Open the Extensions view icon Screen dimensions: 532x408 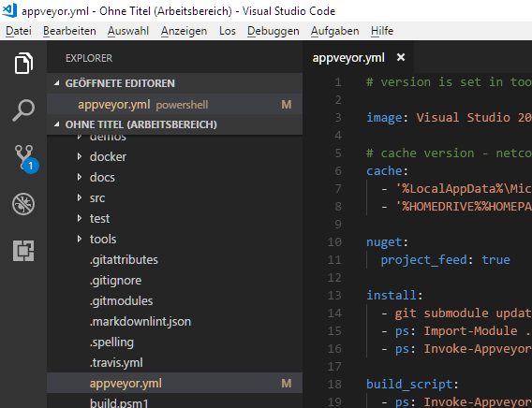[23, 251]
